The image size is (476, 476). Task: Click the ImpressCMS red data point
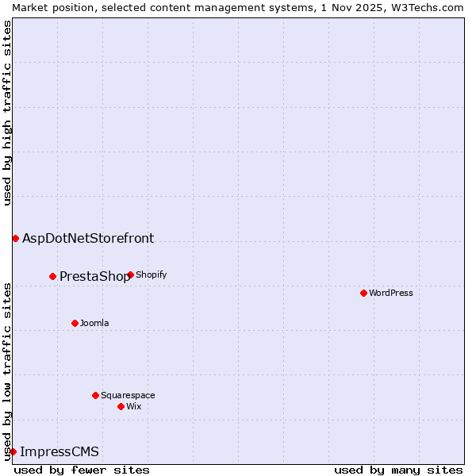(13, 451)
